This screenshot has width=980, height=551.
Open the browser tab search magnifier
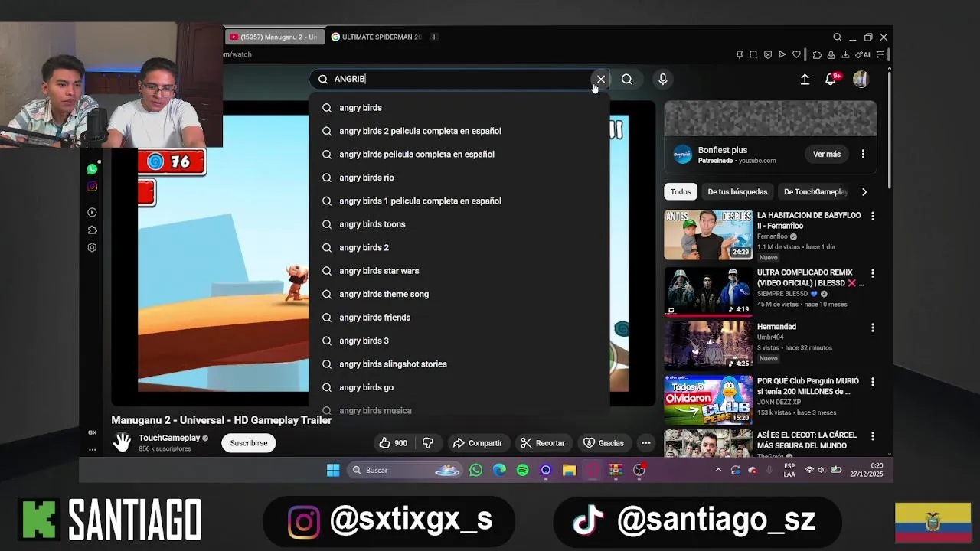tap(837, 37)
